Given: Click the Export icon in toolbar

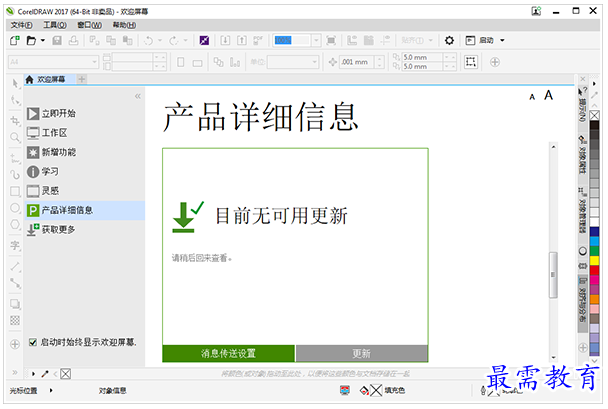Looking at the screenshot, I should [242, 40].
